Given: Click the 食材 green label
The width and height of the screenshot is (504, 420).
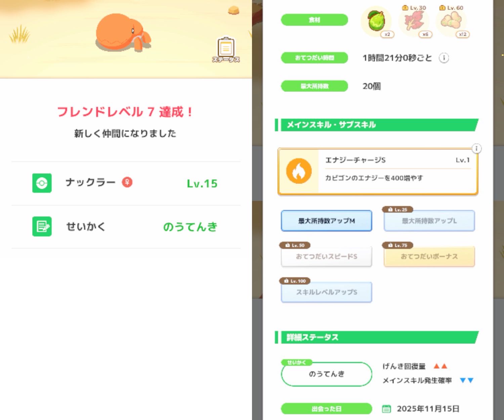Looking at the screenshot, I should click(314, 20).
